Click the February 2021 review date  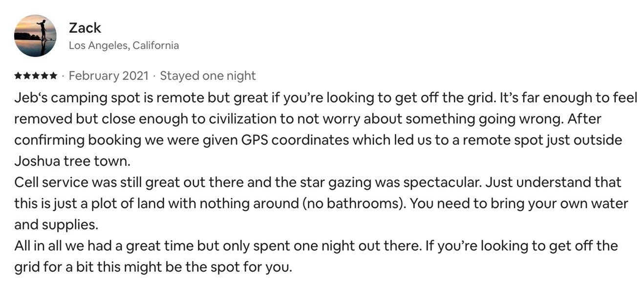(108, 76)
